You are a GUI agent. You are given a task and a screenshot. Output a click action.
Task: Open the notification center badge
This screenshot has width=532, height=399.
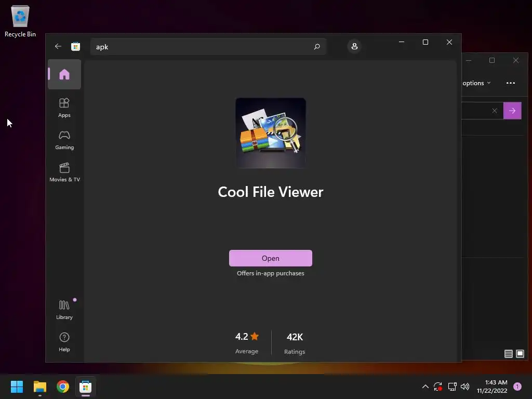coord(517,387)
